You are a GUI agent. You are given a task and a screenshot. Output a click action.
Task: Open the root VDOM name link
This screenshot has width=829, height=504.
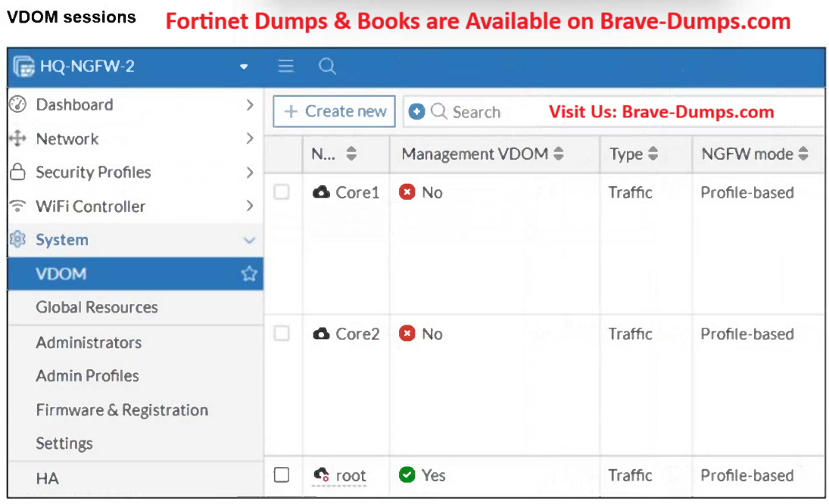[x=351, y=475]
